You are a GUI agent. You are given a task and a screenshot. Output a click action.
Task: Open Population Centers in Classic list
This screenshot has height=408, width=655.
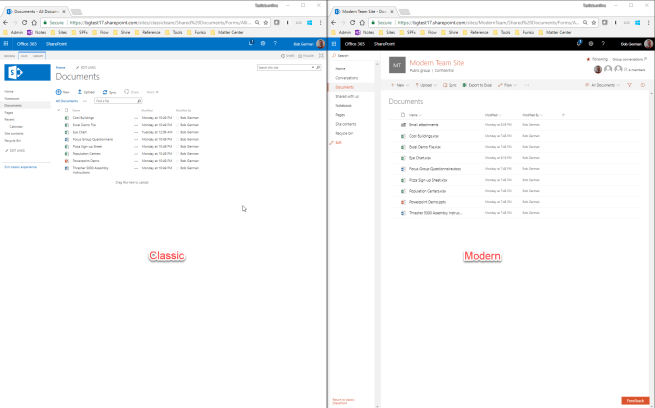(86, 154)
